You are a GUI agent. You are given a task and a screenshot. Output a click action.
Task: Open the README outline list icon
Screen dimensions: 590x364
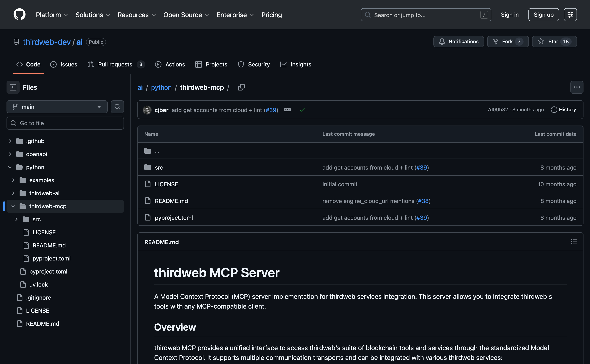(574, 242)
